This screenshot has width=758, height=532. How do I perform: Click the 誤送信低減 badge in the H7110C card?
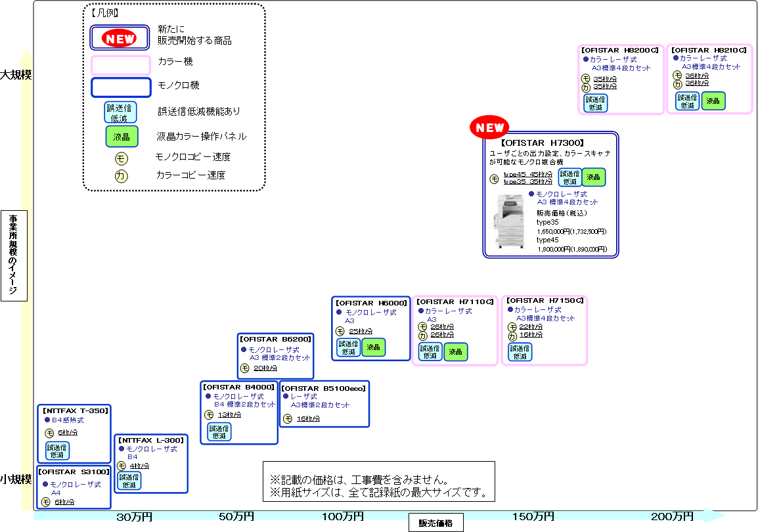coord(430,352)
